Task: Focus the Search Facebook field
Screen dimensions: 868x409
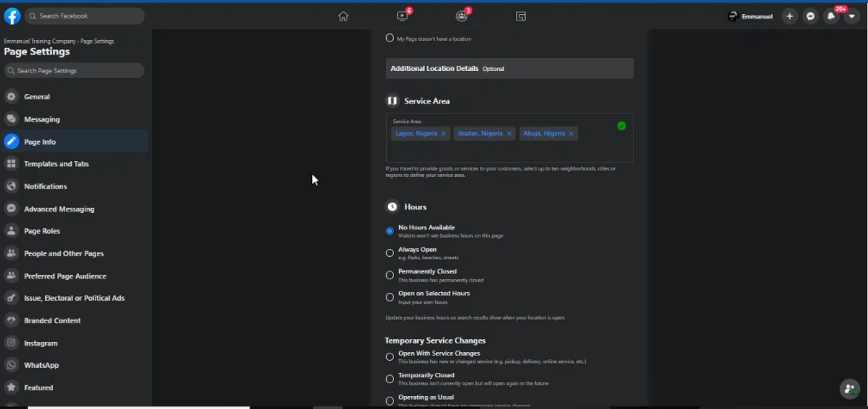Action: tap(85, 16)
